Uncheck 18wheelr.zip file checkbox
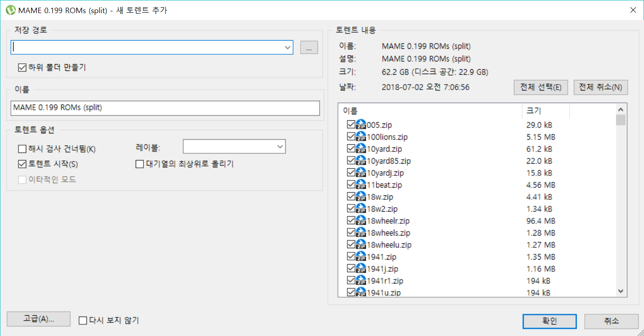 pos(351,221)
